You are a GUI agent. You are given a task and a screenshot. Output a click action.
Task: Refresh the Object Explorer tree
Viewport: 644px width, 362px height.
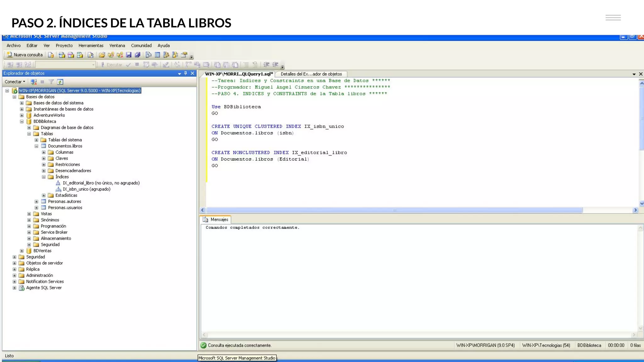[60, 82]
